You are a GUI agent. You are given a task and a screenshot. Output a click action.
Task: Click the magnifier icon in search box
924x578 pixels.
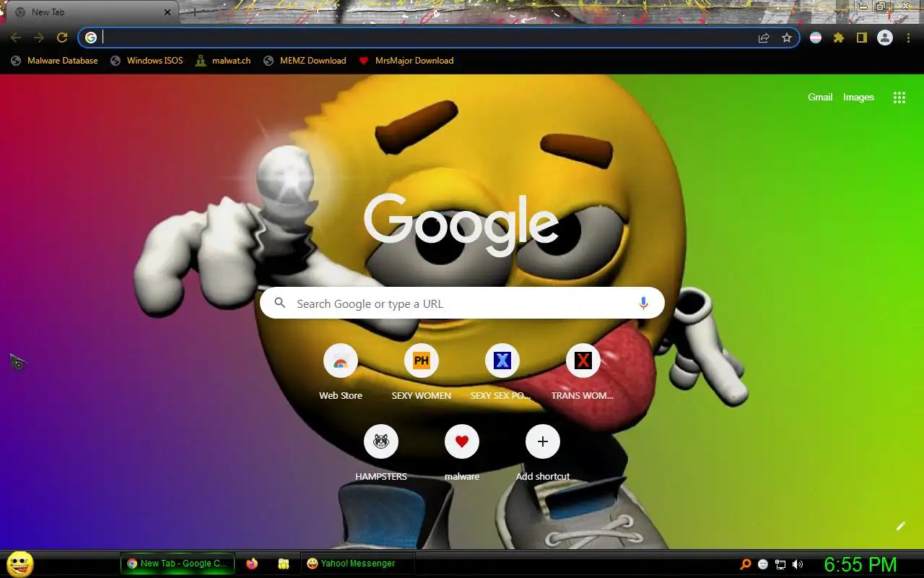280,303
